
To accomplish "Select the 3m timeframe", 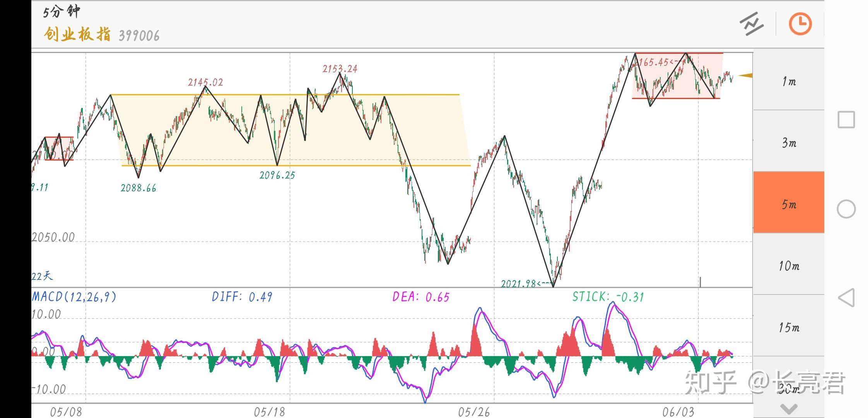I will pos(789,143).
